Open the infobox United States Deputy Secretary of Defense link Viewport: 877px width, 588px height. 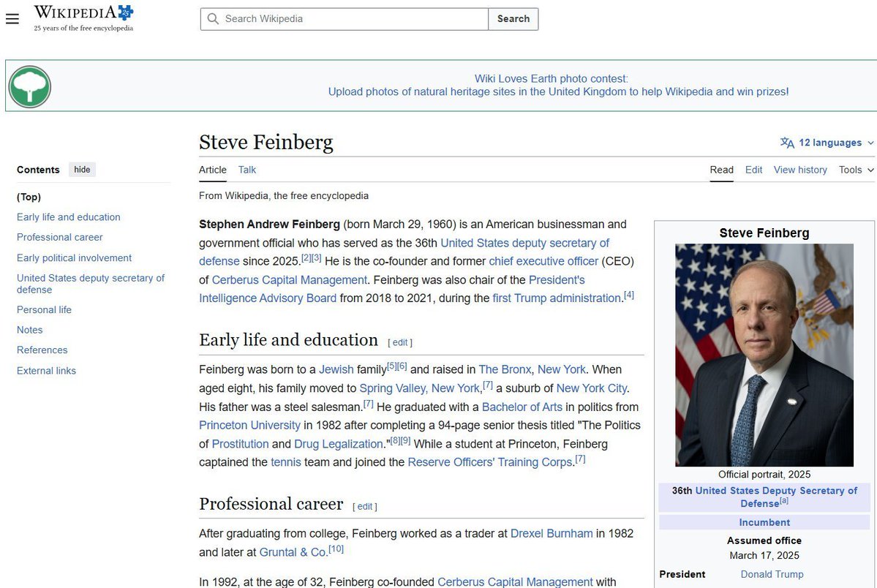(776, 497)
